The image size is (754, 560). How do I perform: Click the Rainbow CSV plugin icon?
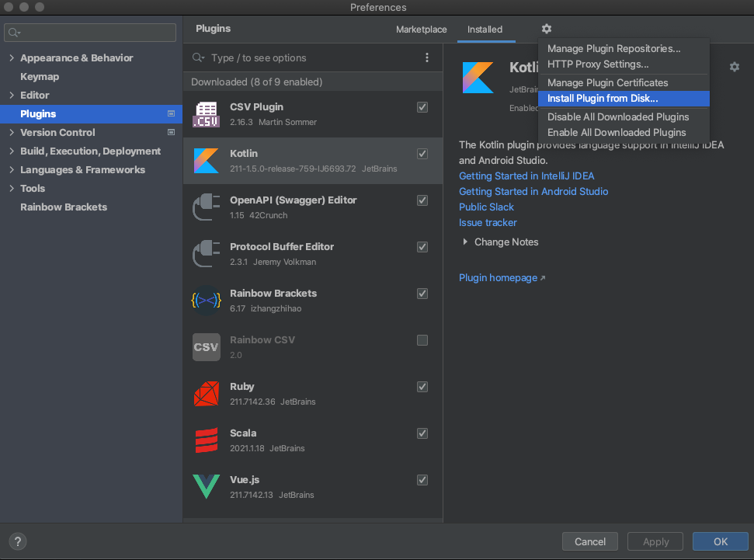[207, 347]
